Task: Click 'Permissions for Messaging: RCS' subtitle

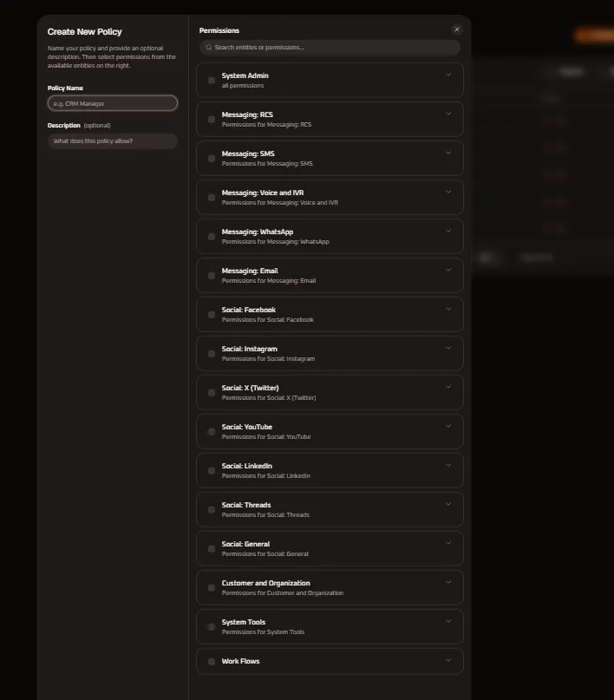Action: point(266,125)
